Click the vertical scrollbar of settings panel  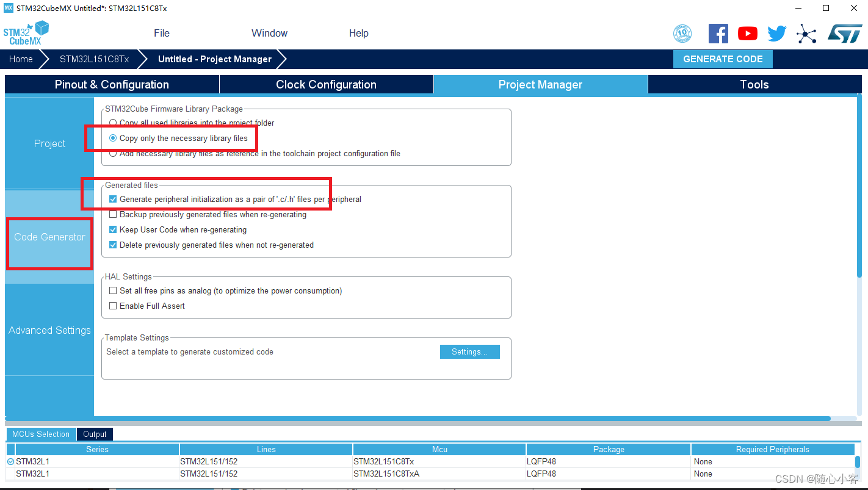click(x=859, y=186)
